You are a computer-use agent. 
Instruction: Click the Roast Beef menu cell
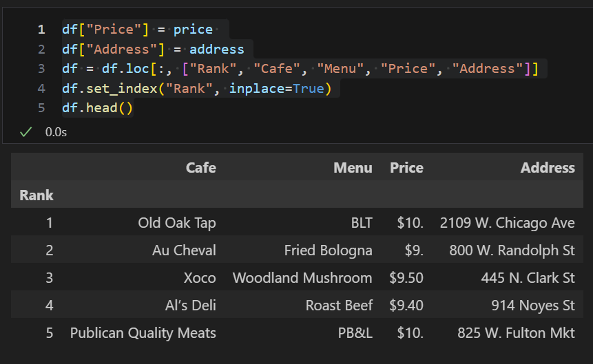pyautogui.click(x=340, y=306)
